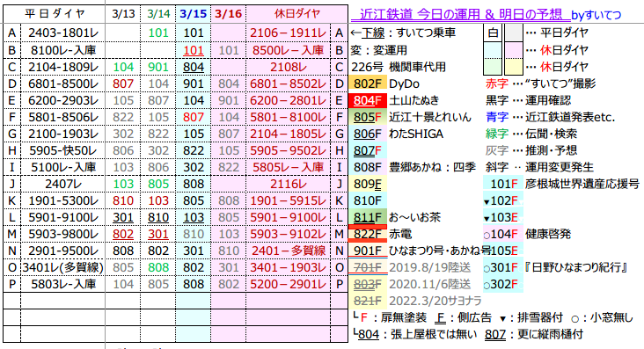Image resolution: width=644 pixels, height=349 pixels.
Task: Click the 斜字 運用変更発生 legend line
Action: tap(539, 168)
